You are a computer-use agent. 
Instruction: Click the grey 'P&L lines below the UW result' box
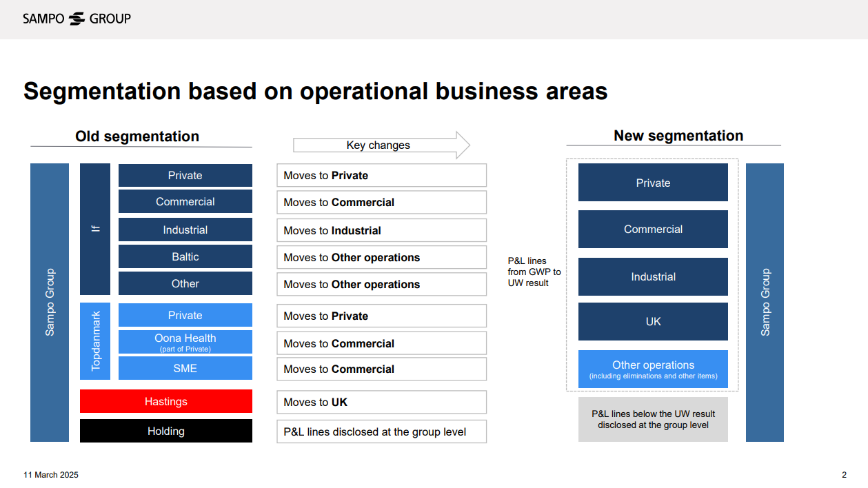pyautogui.click(x=653, y=419)
